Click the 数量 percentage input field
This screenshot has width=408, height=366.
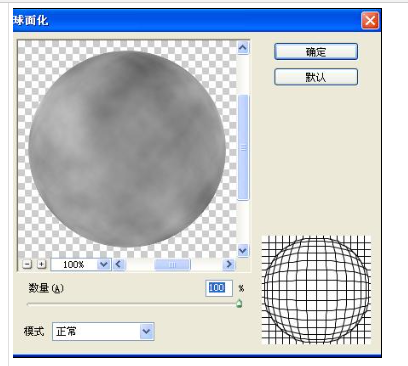click(219, 288)
